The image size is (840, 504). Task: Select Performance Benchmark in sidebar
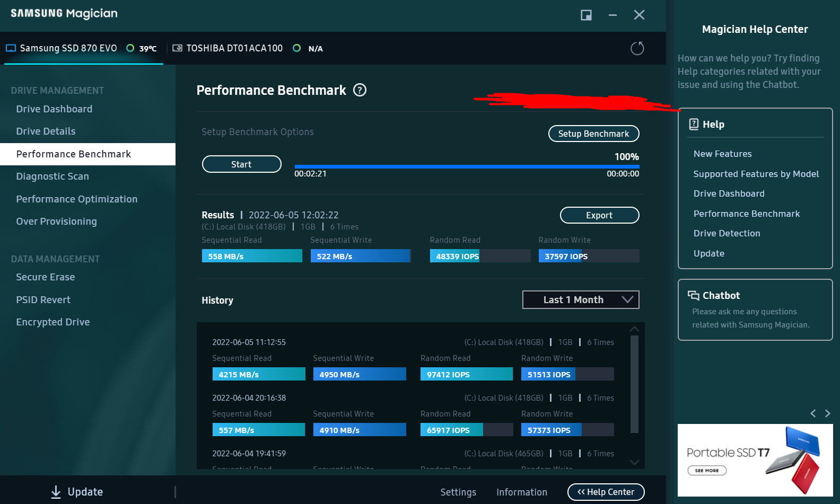pyautogui.click(x=87, y=154)
